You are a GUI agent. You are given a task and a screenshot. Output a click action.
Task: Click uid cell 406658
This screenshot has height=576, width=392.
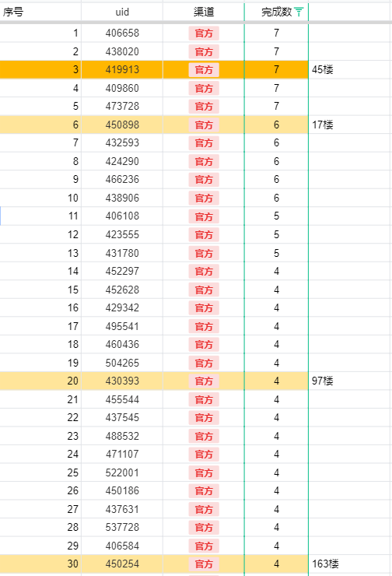click(x=122, y=33)
